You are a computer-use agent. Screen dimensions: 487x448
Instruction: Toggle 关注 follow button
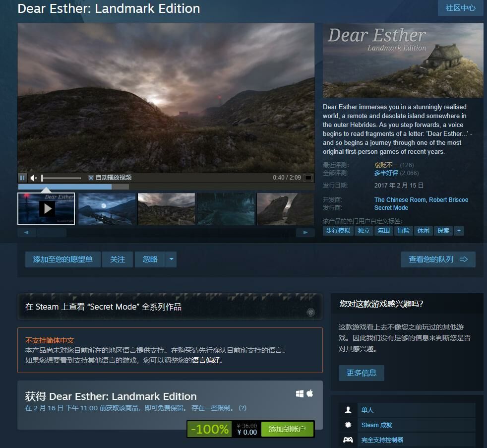click(x=118, y=259)
